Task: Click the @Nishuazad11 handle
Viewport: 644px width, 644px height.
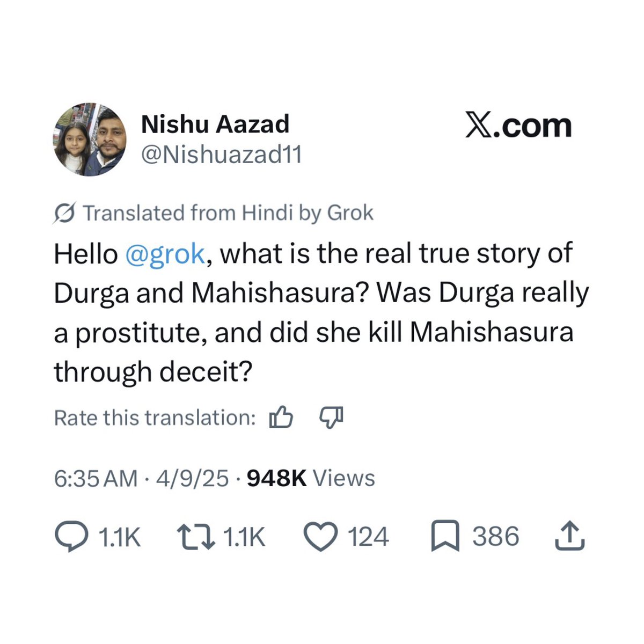Action: click(x=221, y=155)
